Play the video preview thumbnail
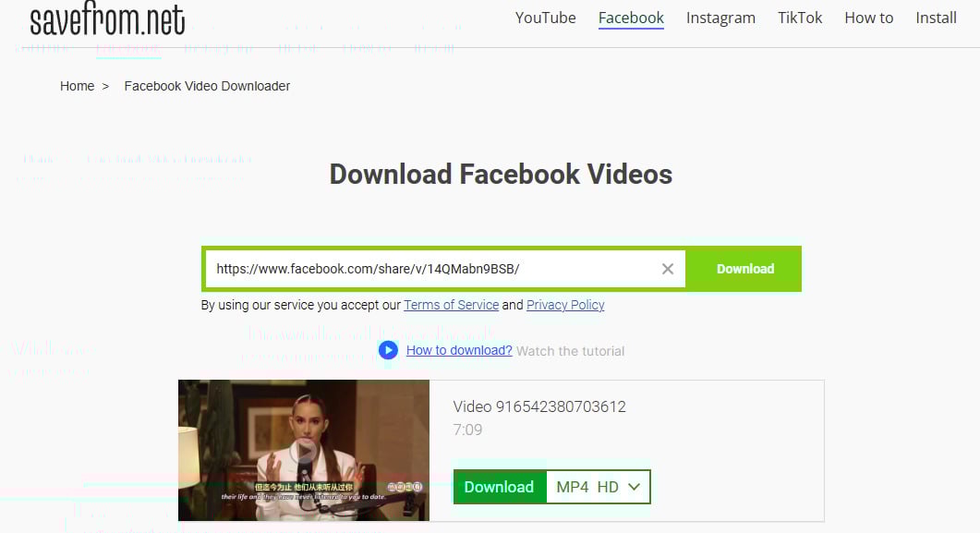Image resolution: width=980 pixels, height=533 pixels. (x=304, y=451)
